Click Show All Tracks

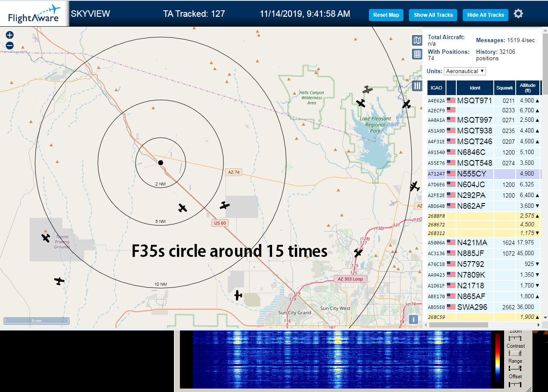433,15
